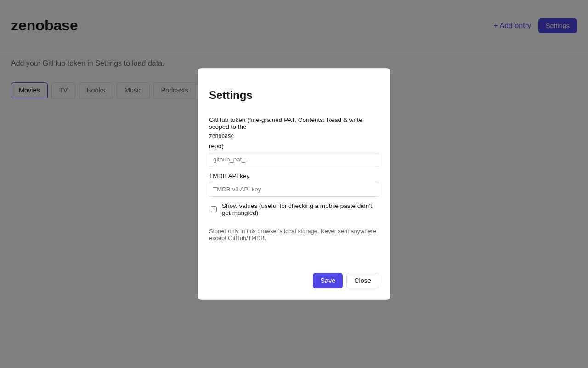Switch to the Movies tab
The width and height of the screenshot is (588, 368).
click(29, 90)
